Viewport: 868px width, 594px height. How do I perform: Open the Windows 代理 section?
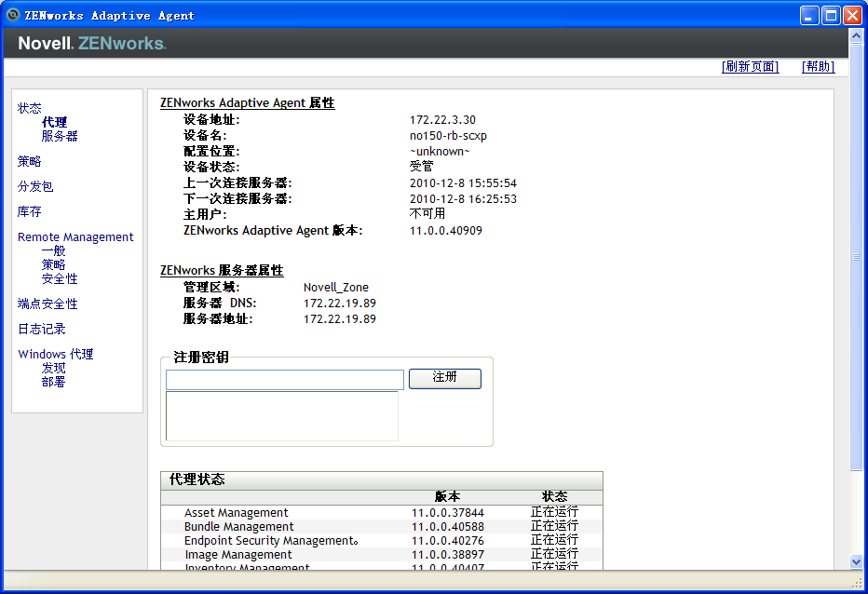tap(55, 354)
